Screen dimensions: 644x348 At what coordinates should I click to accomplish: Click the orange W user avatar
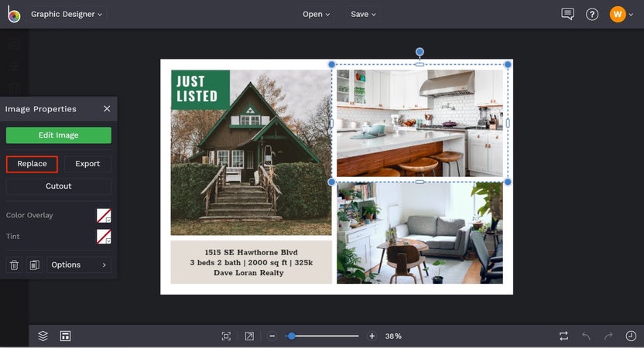click(x=618, y=15)
